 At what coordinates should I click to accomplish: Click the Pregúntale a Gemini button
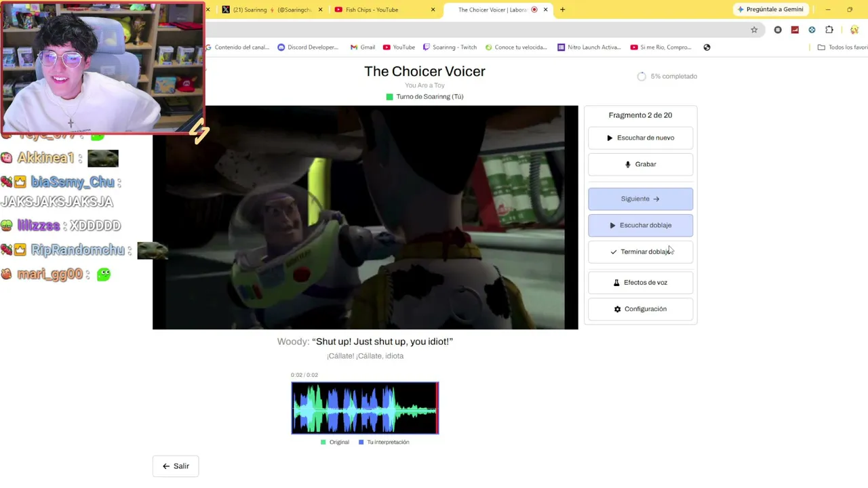tap(770, 9)
